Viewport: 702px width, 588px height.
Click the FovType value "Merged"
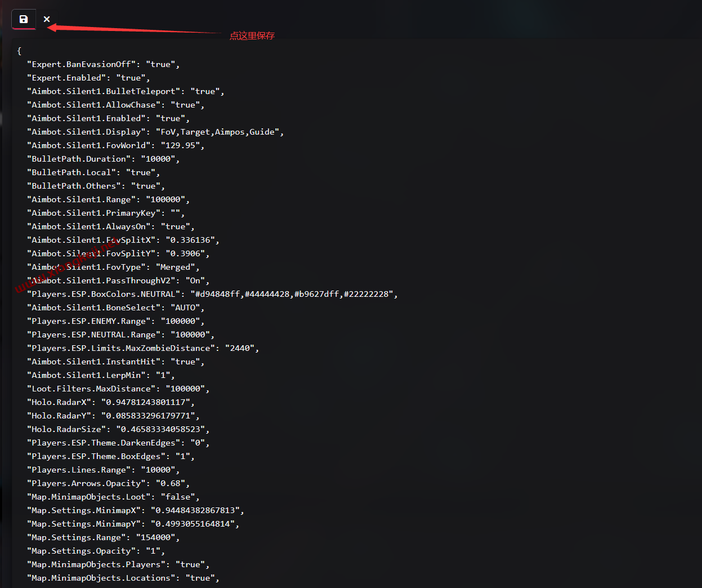pyautogui.click(x=175, y=267)
